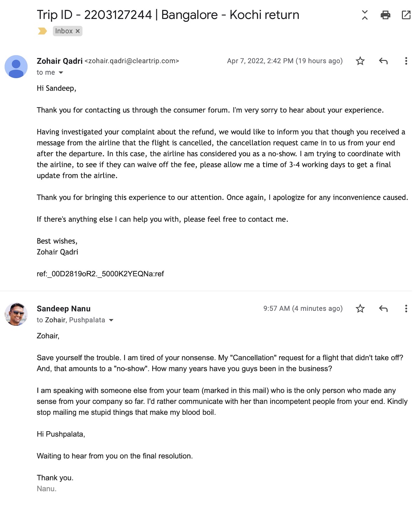Screen dimensions: 420x505
Task: Click Zohair Qadri's profile avatar
Action: [x=16, y=66]
